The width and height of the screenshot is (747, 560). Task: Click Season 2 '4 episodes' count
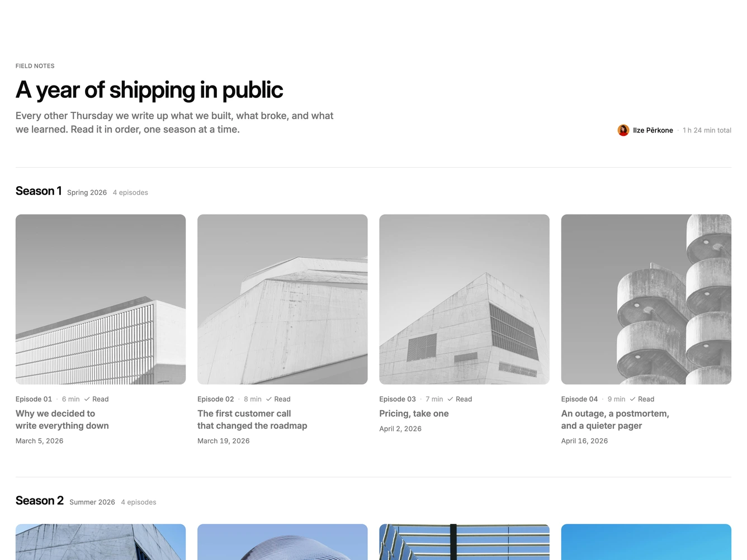tap(139, 502)
